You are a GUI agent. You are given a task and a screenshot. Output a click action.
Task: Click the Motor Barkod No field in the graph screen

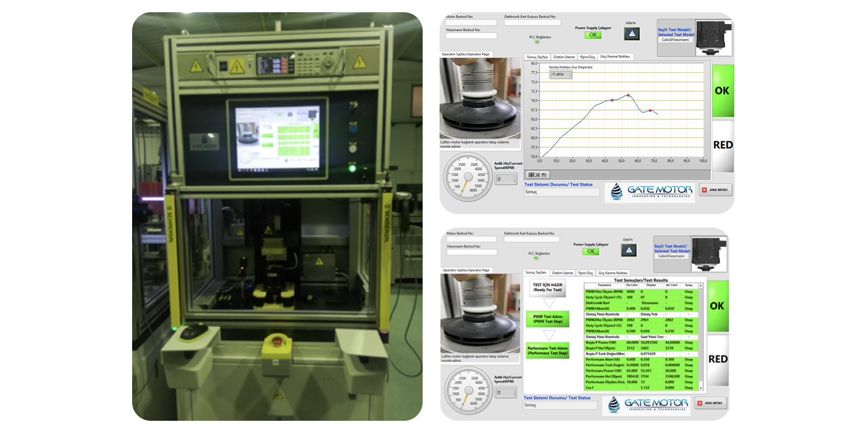pos(472,23)
